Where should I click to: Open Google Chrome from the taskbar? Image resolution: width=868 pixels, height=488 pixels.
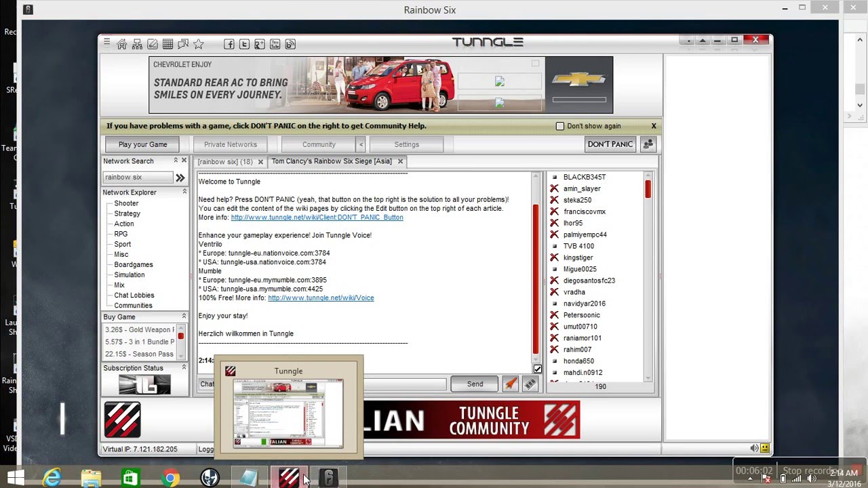coord(170,478)
